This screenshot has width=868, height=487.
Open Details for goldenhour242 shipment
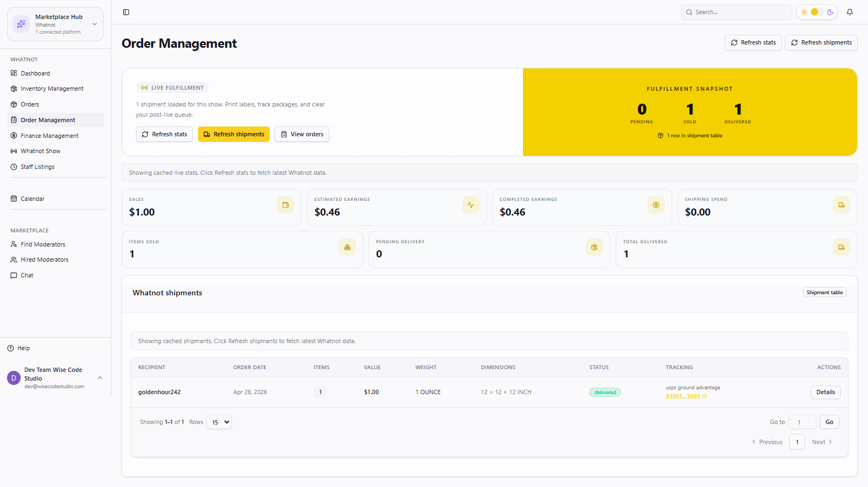[825, 392]
